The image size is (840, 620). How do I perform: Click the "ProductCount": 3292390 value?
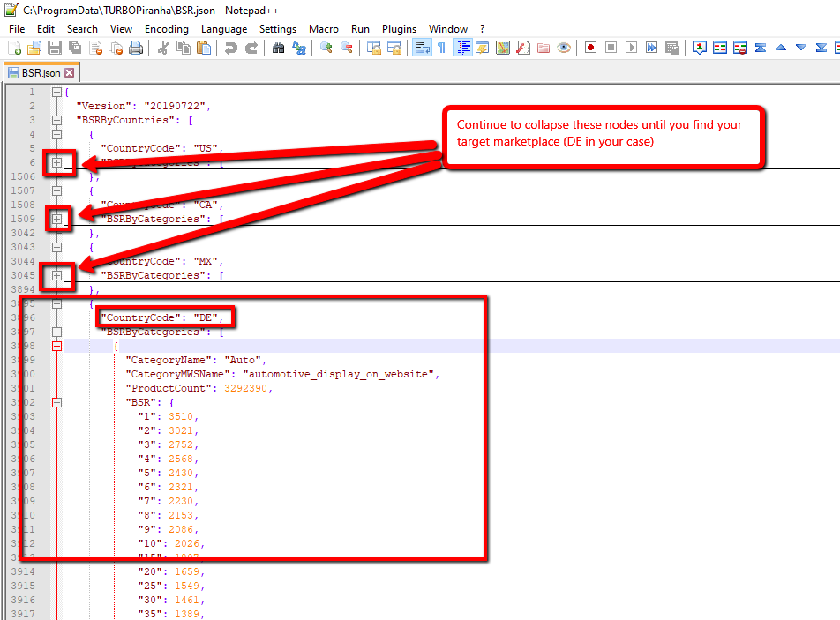point(245,388)
